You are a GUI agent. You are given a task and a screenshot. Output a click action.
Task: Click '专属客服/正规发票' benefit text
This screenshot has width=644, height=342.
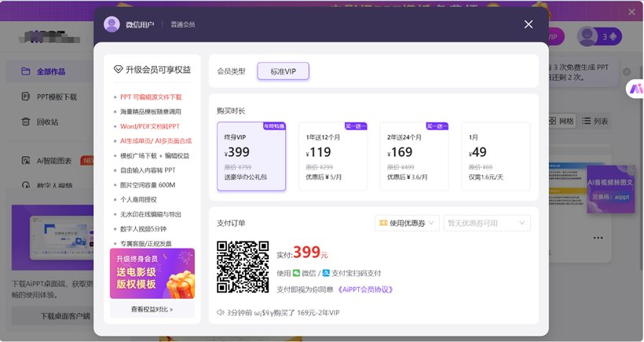(146, 244)
